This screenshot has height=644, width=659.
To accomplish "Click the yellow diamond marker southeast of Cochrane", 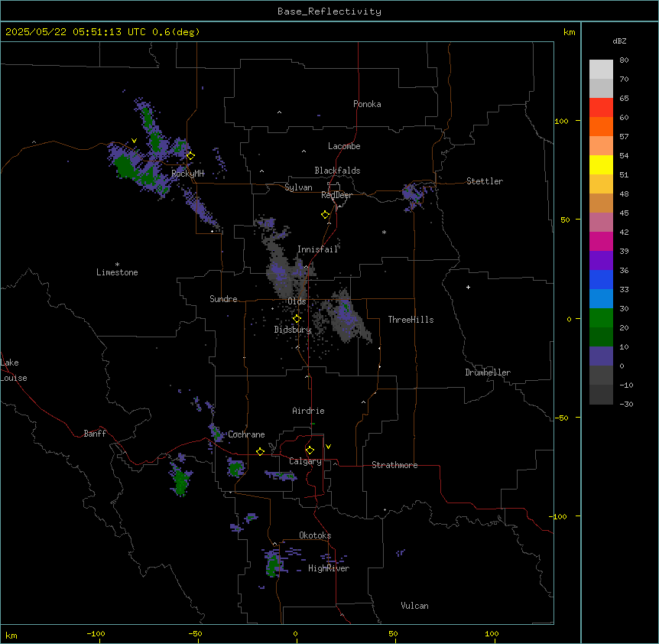I will pos(260,452).
